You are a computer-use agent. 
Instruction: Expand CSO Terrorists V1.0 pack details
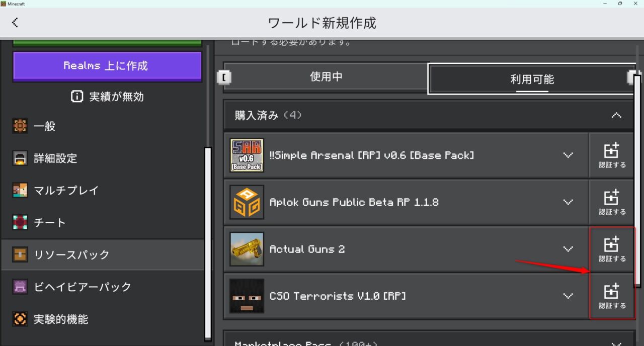pos(568,296)
